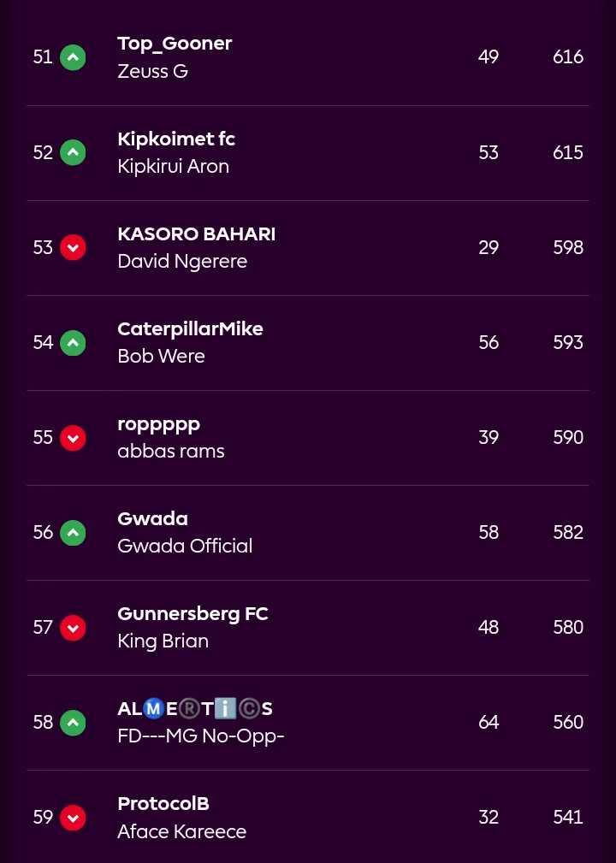Open Gwada team link
Viewport: 616px width, 863px height.
pyautogui.click(x=152, y=519)
